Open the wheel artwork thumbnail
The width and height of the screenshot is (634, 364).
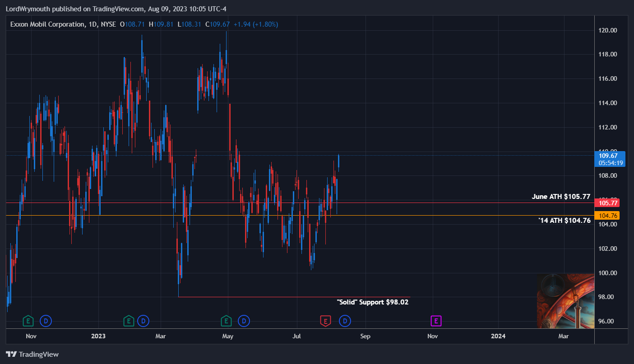pyautogui.click(x=566, y=301)
